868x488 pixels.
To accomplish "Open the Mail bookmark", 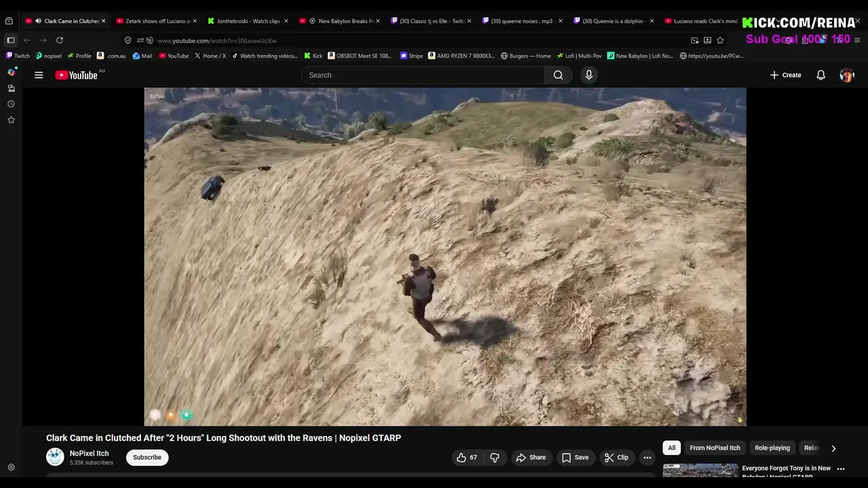I will (x=142, y=56).
